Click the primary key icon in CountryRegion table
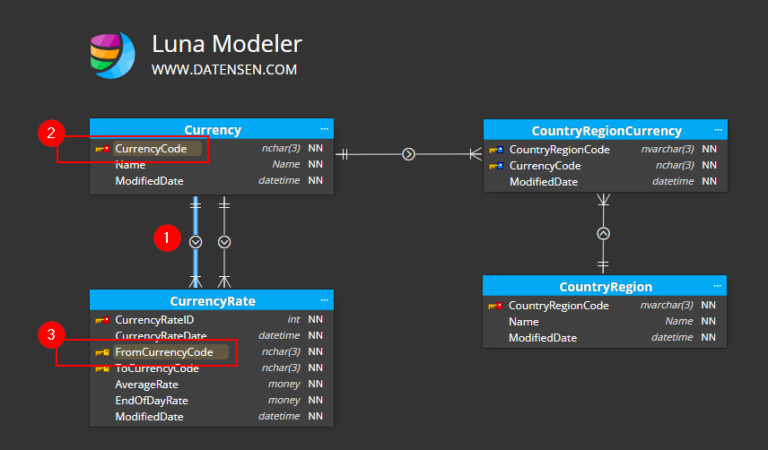Screen dimensions: 768x450 (495, 306)
